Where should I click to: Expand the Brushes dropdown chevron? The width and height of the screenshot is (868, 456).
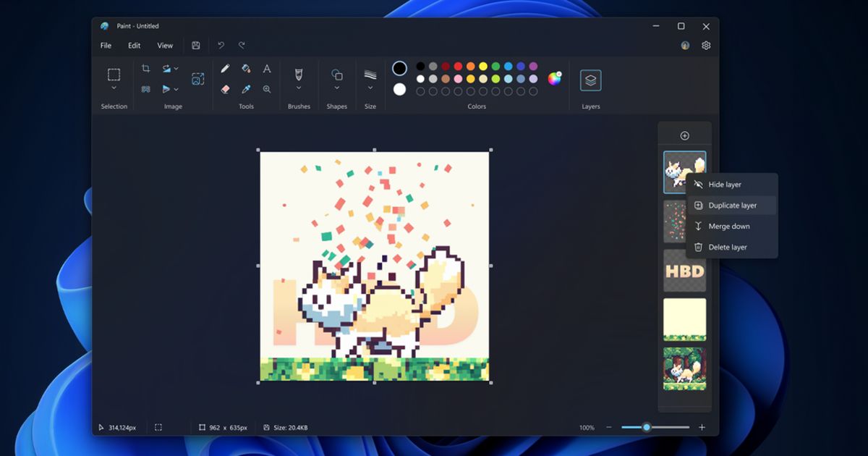299,88
